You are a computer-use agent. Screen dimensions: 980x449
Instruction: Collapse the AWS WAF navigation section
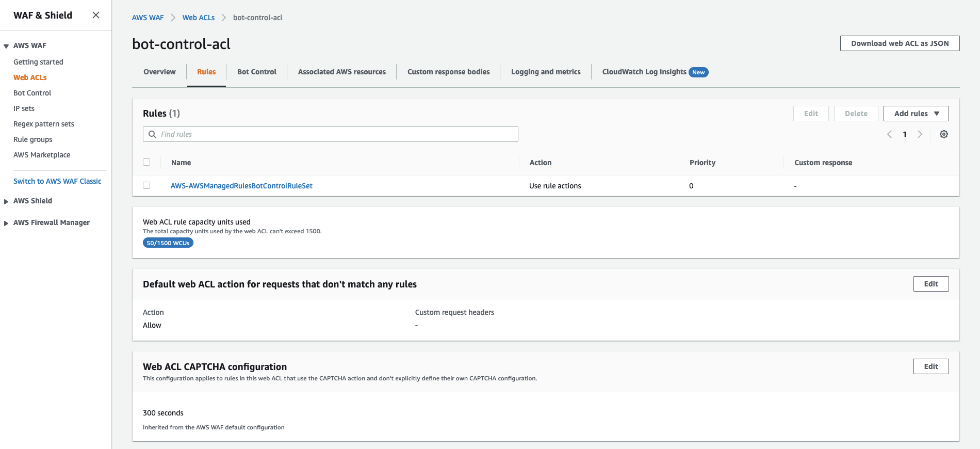pyautogui.click(x=6, y=46)
